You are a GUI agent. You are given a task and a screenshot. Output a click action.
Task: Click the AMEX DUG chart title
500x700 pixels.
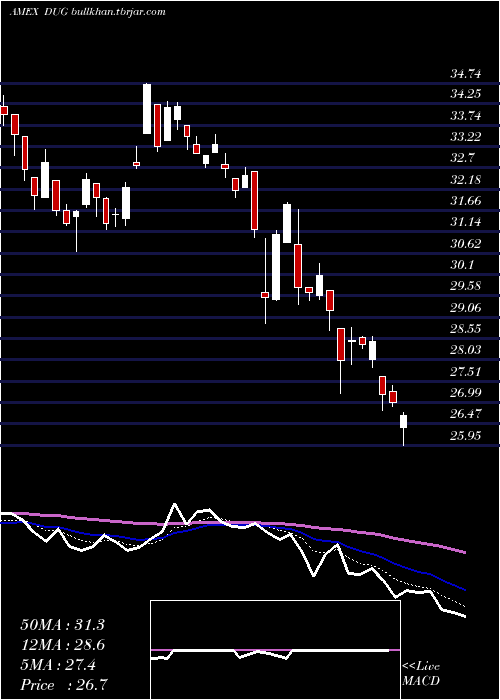coord(88,12)
